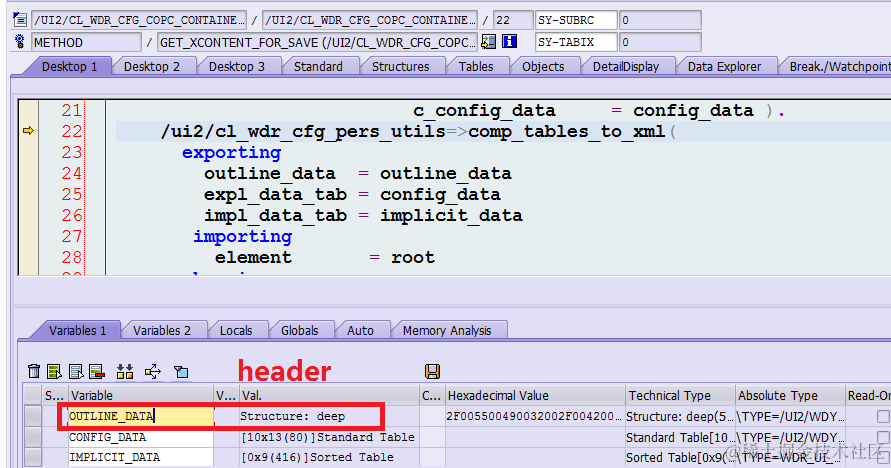
Task: Select the Memory Analysis tab
Action: tap(447, 331)
